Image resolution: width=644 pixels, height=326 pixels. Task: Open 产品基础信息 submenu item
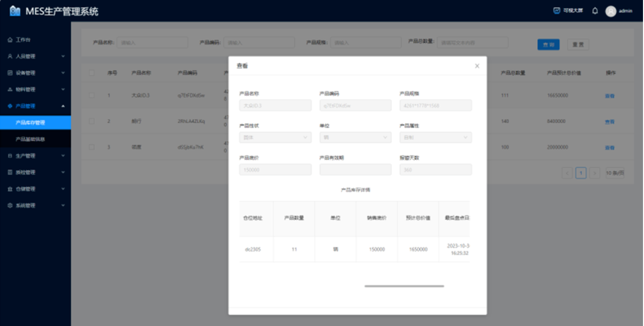(31, 139)
